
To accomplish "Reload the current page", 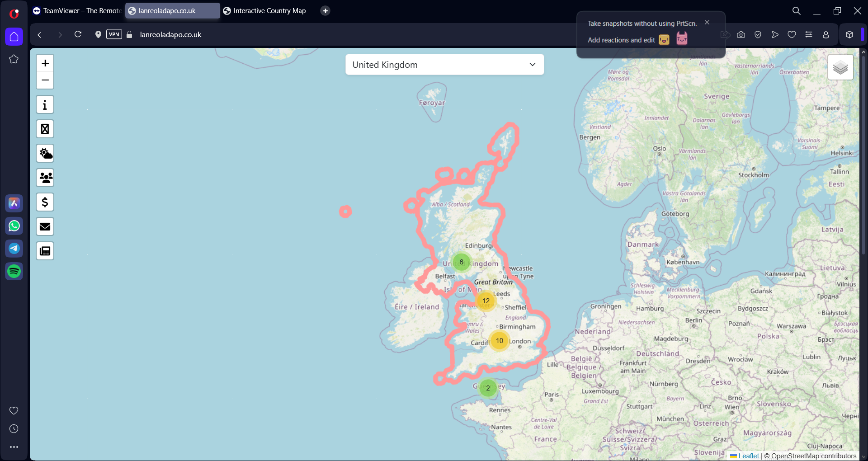I will pos(78,34).
